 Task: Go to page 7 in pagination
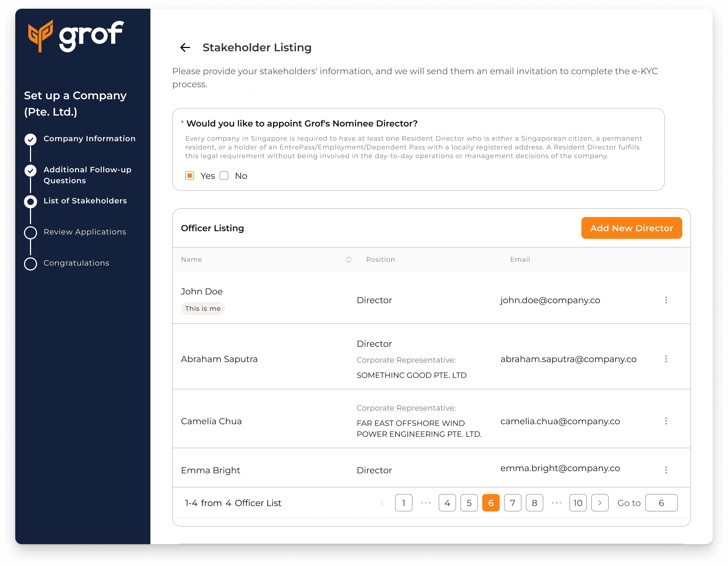coord(512,503)
